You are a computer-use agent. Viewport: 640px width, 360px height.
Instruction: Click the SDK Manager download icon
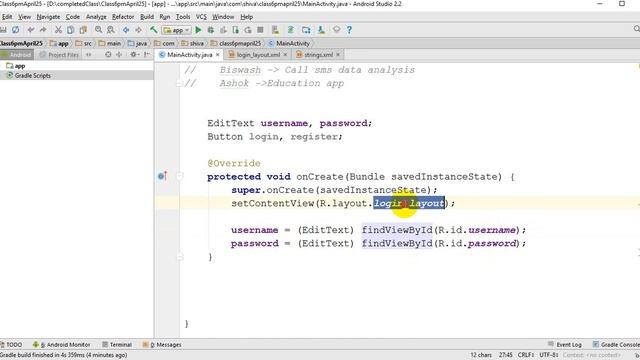[x=321, y=30]
